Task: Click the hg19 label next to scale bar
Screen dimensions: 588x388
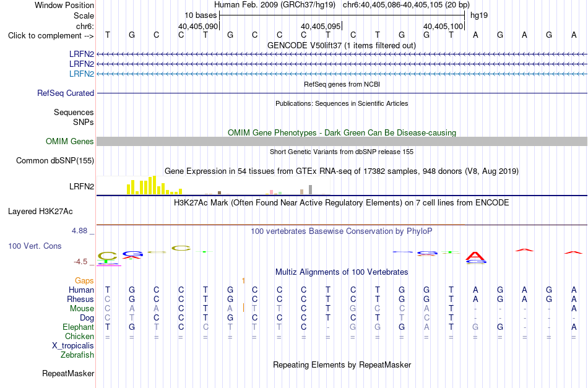Action: click(x=479, y=15)
